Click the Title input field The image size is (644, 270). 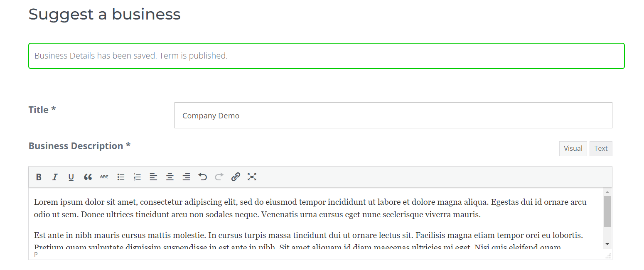point(393,115)
